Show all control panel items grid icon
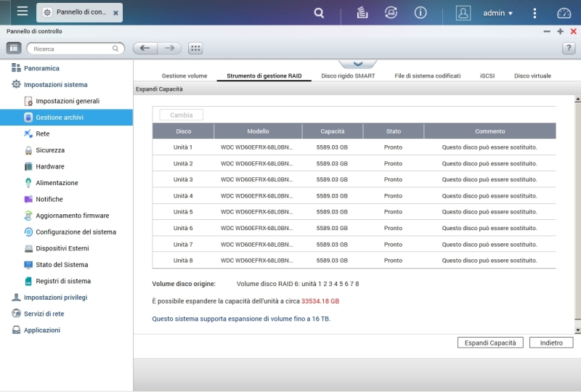The width and height of the screenshot is (581, 392). pos(195,48)
